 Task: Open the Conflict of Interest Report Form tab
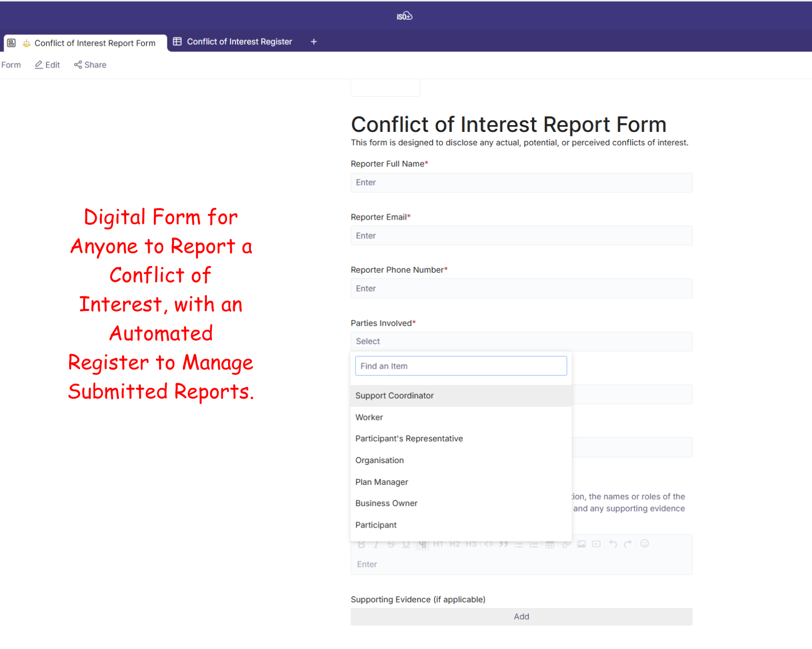tap(95, 43)
